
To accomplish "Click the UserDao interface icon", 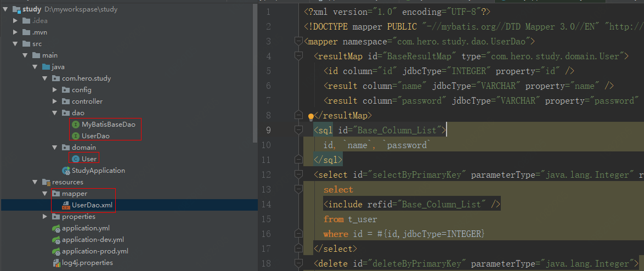I will [x=76, y=135].
